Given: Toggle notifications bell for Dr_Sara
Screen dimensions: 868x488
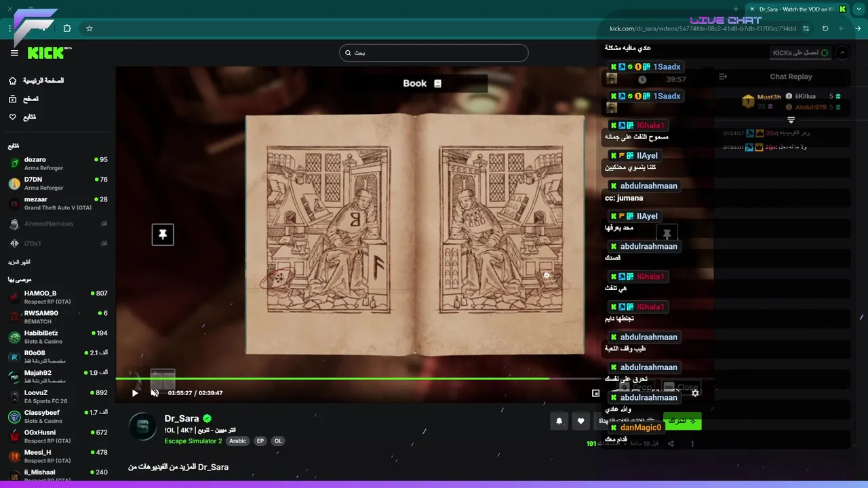Looking at the screenshot, I should (559, 421).
